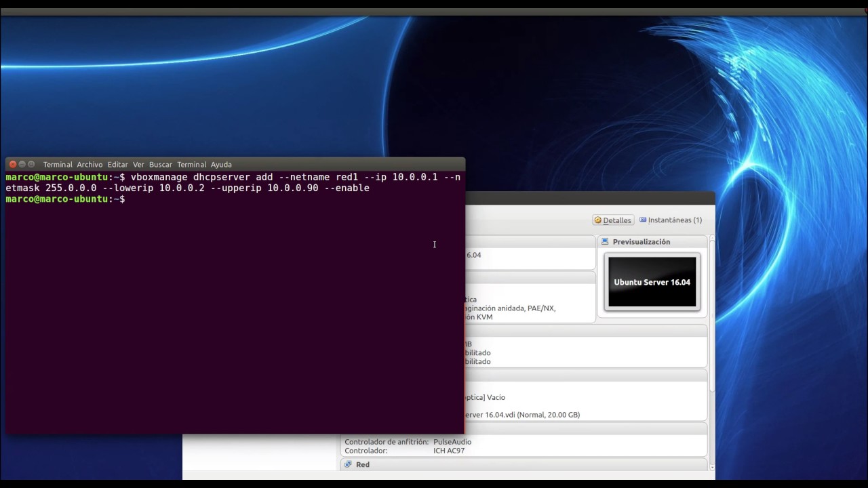Click '10.0.0.90' in the terminal command
This screenshot has height=488, width=868.
tap(293, 188)
